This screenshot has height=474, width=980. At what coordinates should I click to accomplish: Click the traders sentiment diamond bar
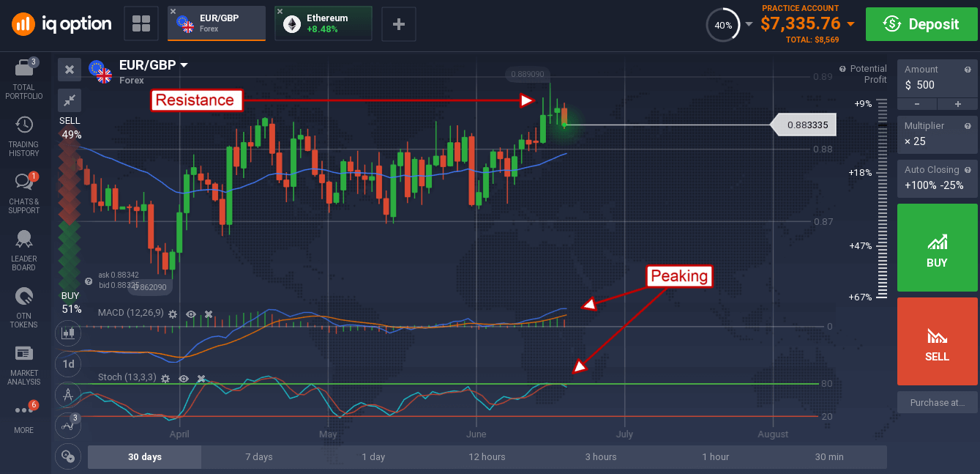click(x=70, y=216)
